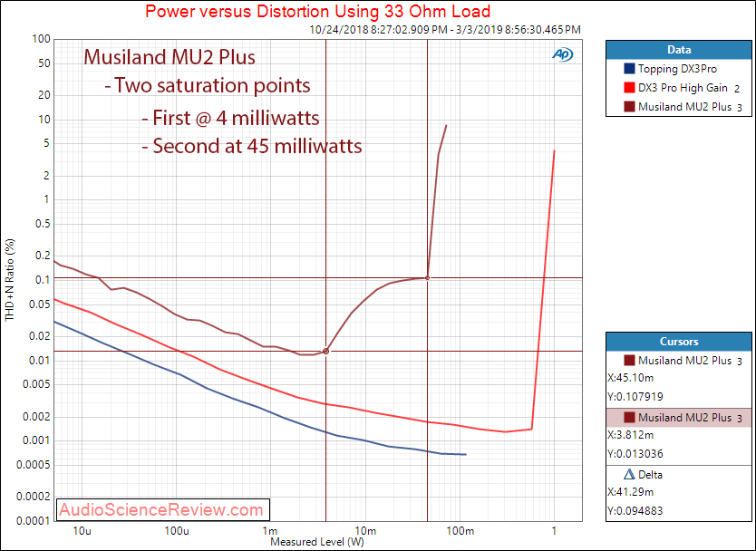Click the "THD+N Ratio (%)" axis label
Image resolution: width=756 pixels, height=551 pixels.
pos(10,281)
